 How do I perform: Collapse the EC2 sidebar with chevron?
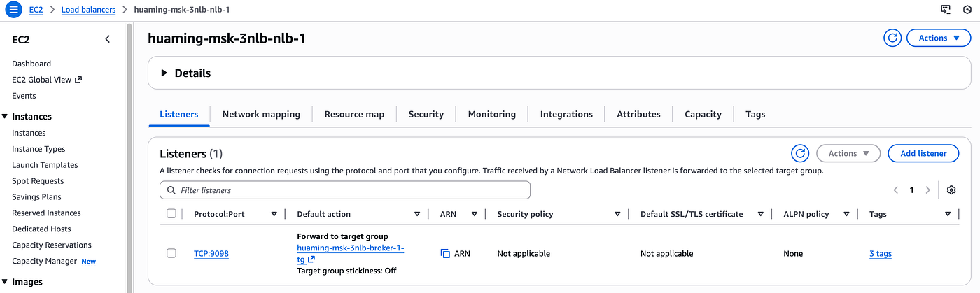(108, 39)
